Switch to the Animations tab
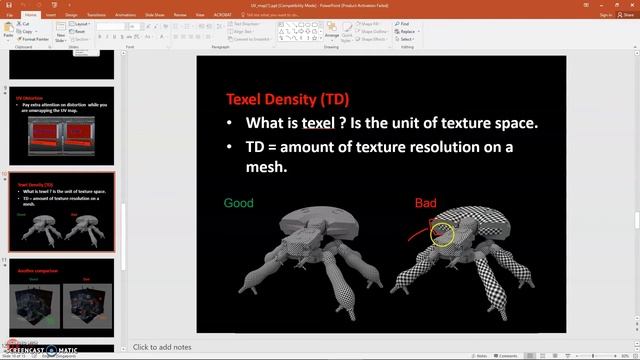640x360 pixels. [125, 15]
